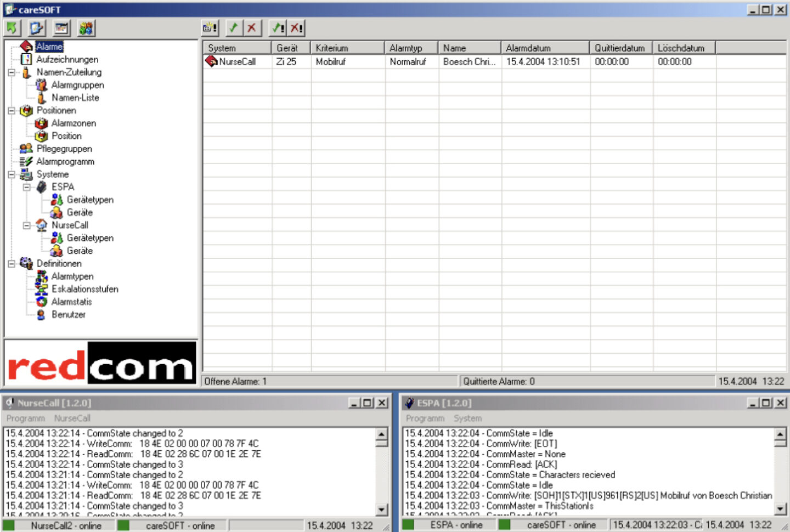The height and width of the screenshot is (532, 790).
Task: Collapse the Positionen tree node
Action: [x=12, y=110]
